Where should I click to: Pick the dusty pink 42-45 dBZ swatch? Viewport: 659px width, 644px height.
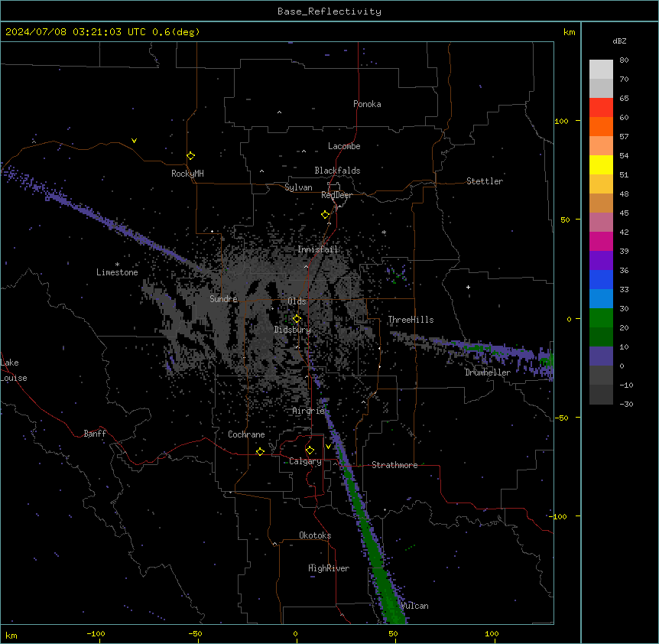pyautogui.click(x=601, y=223)
